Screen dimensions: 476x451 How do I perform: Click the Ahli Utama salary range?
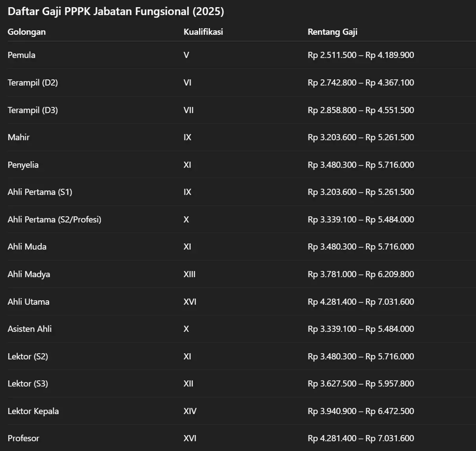click(361, 302)
